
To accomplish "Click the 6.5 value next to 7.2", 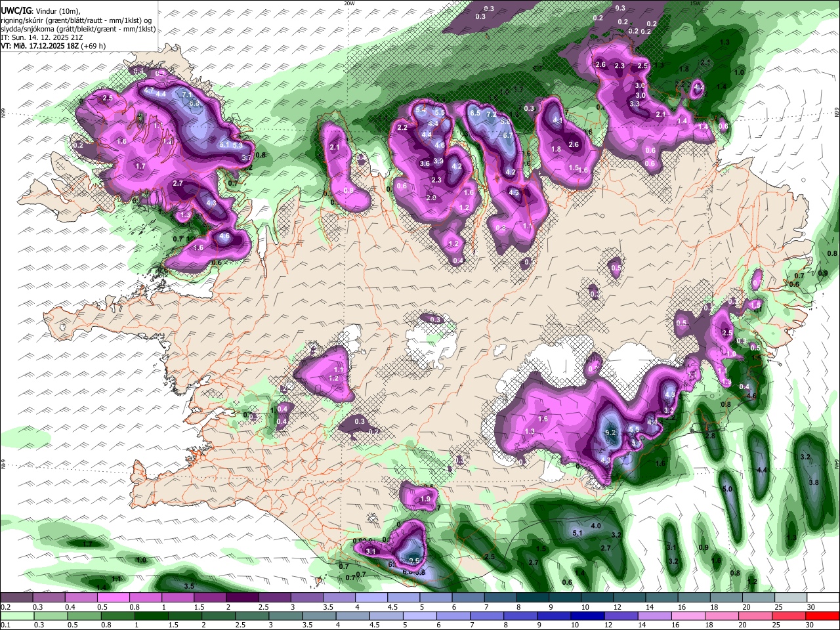I will (475, 113).
